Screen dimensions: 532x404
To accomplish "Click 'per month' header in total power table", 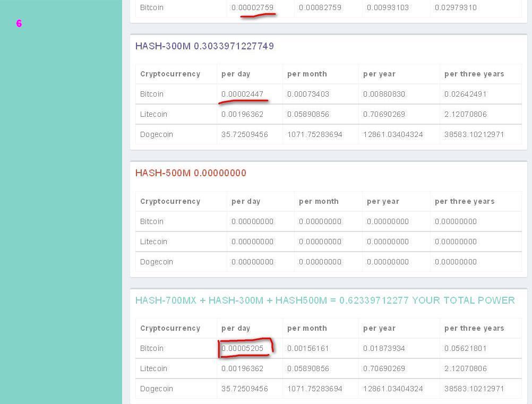I will pyautogui.click(x=307, y=329).
